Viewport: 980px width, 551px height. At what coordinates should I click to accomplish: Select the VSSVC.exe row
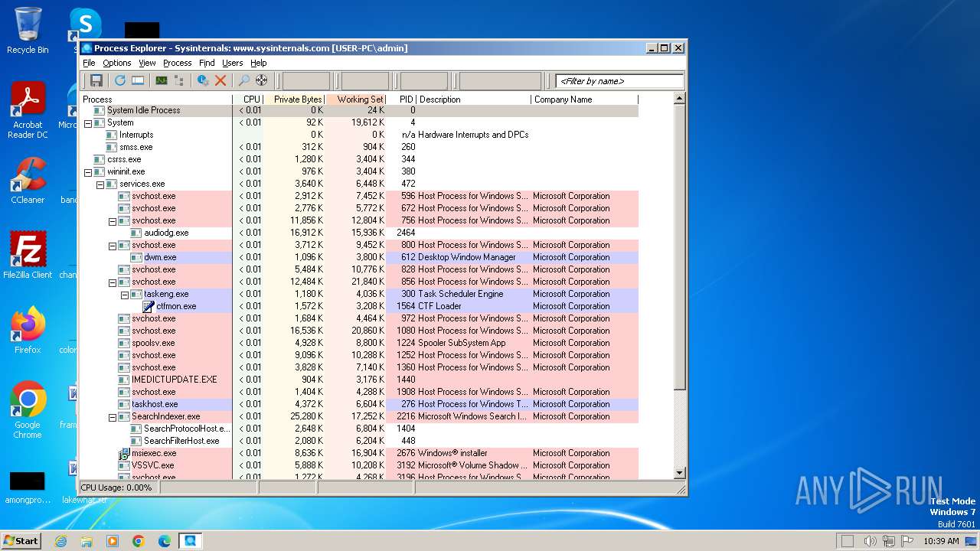[x=360, y=465]
